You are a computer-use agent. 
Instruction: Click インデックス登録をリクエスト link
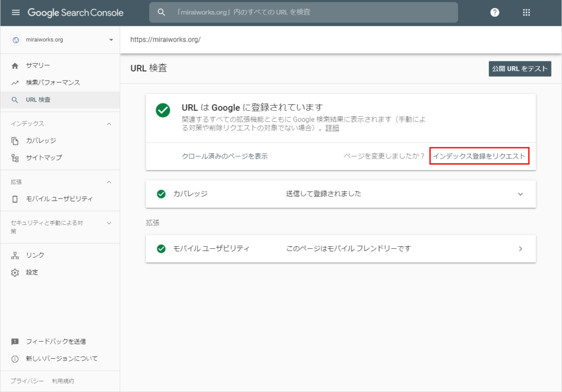(x=479, y=156)
